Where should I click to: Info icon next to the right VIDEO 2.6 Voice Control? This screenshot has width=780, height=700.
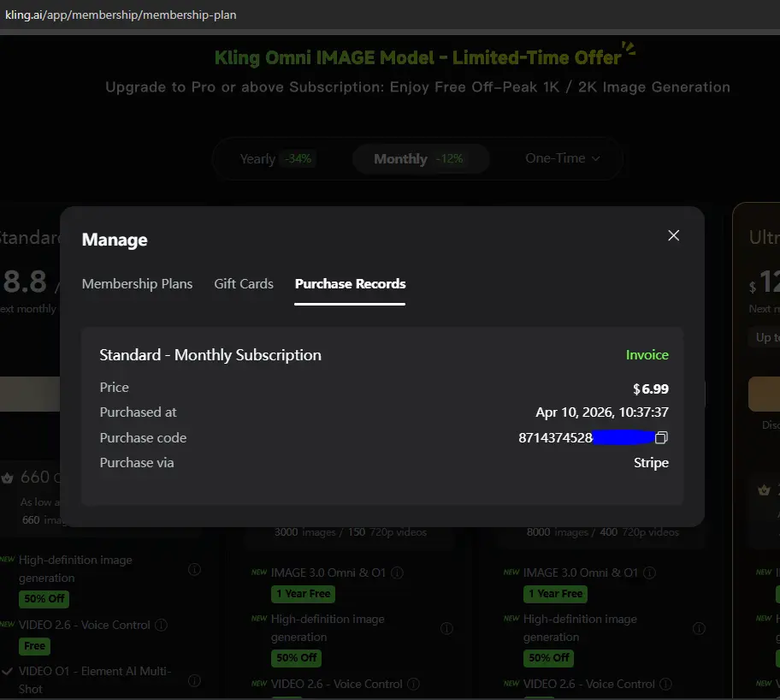point(665,684)
